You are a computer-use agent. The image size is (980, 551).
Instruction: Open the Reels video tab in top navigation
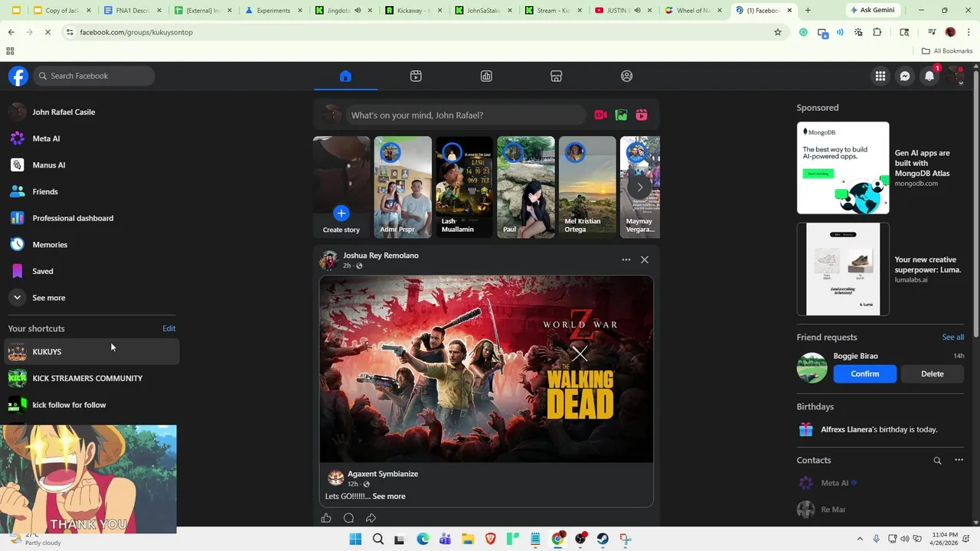click(416, 76)
